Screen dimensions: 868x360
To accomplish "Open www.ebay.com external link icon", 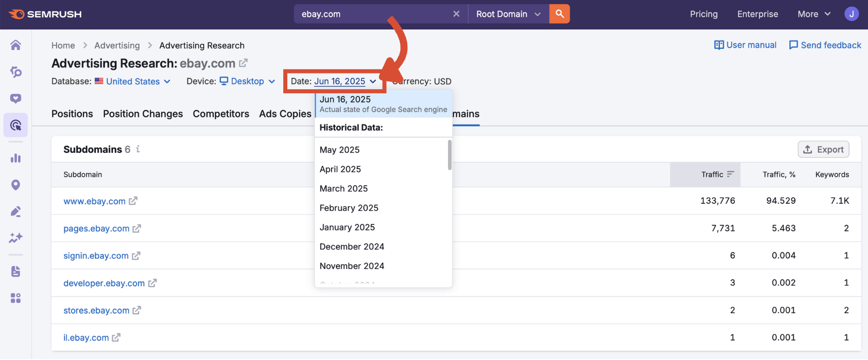I will click(133, 201).
